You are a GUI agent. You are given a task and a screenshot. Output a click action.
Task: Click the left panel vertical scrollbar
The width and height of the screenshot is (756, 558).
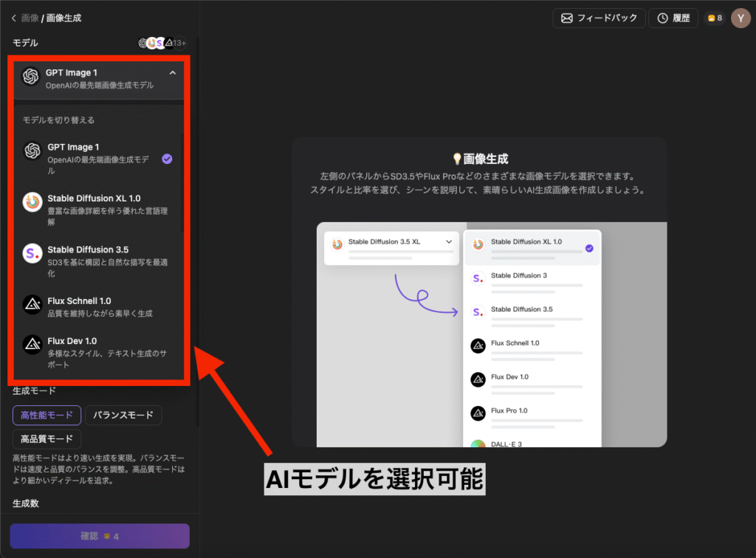pyautogui.click(x=197, y=231)
